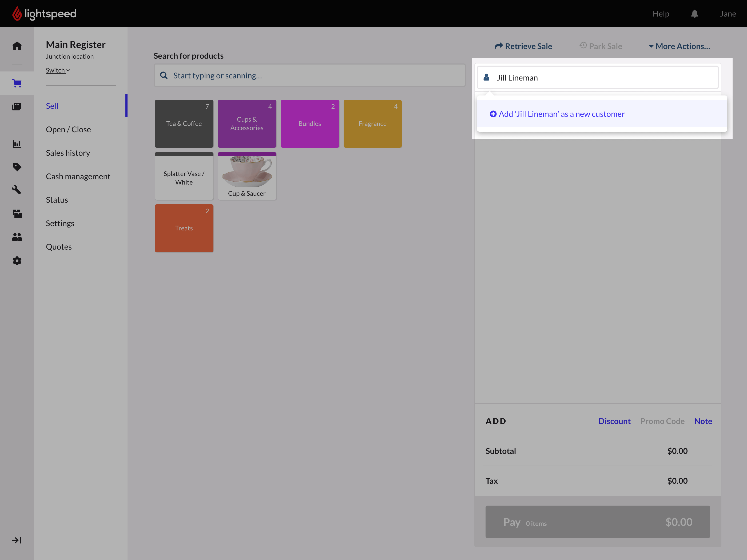
Task: Select the orange Treats category tile
Action: 184,228
